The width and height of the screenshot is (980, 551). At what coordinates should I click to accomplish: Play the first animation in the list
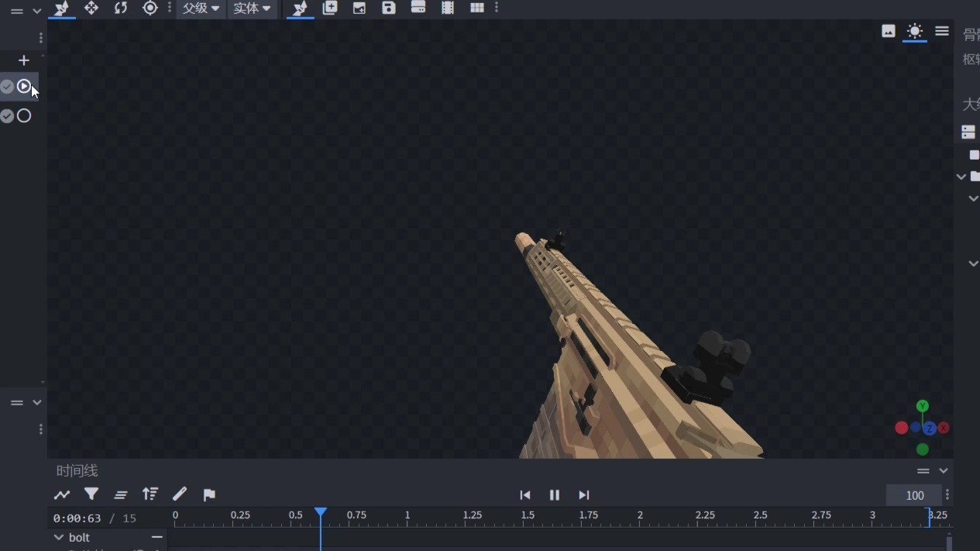[x=24, y=86]
